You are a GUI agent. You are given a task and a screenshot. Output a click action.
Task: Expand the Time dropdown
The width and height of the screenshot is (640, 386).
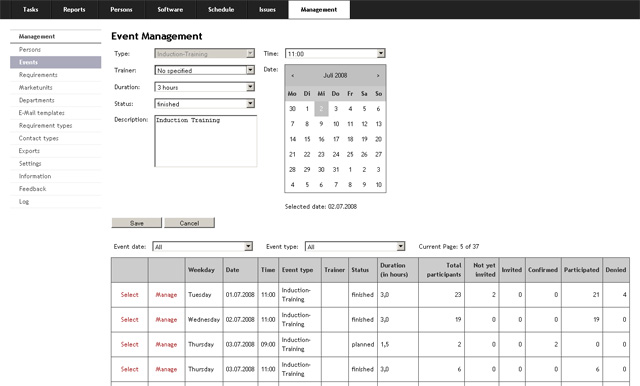click(x=335, y=54)
